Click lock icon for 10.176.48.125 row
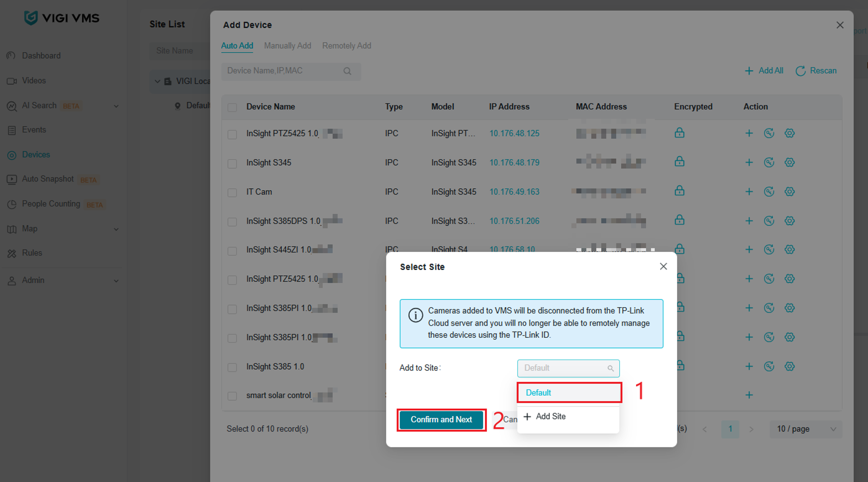The image size is (868, 482). [679, 133]
